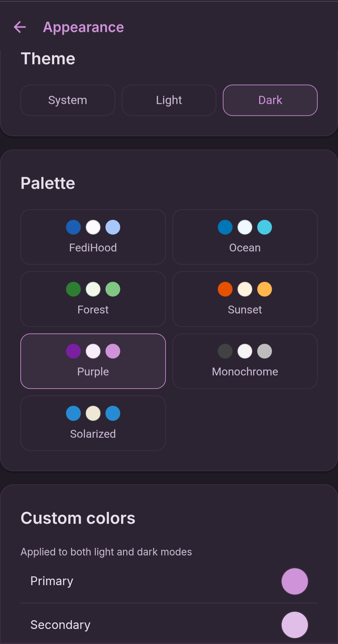Click the dark green Forest color dot

74,289
